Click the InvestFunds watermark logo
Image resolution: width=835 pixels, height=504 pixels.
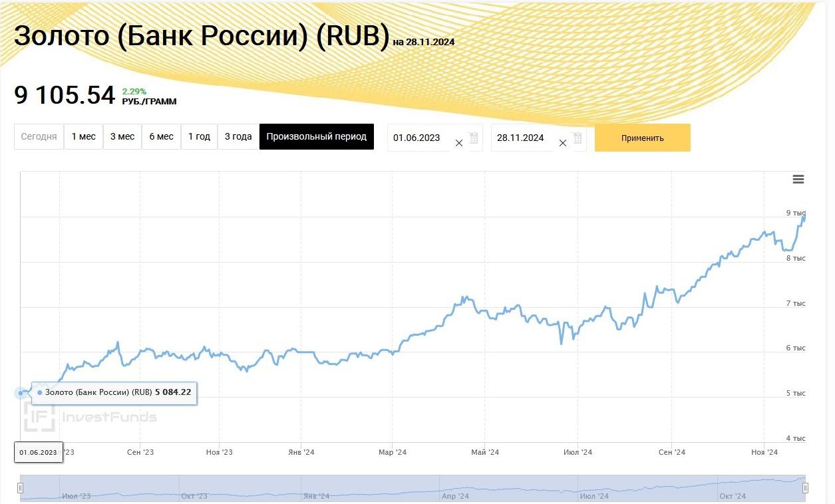coord(90,417)
